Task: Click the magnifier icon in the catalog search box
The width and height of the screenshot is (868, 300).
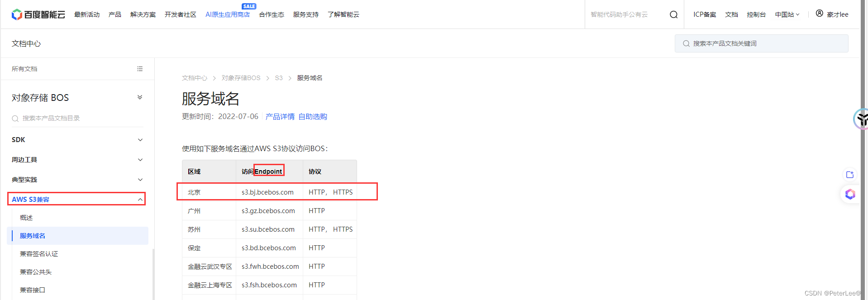Action: click(15, 119)
